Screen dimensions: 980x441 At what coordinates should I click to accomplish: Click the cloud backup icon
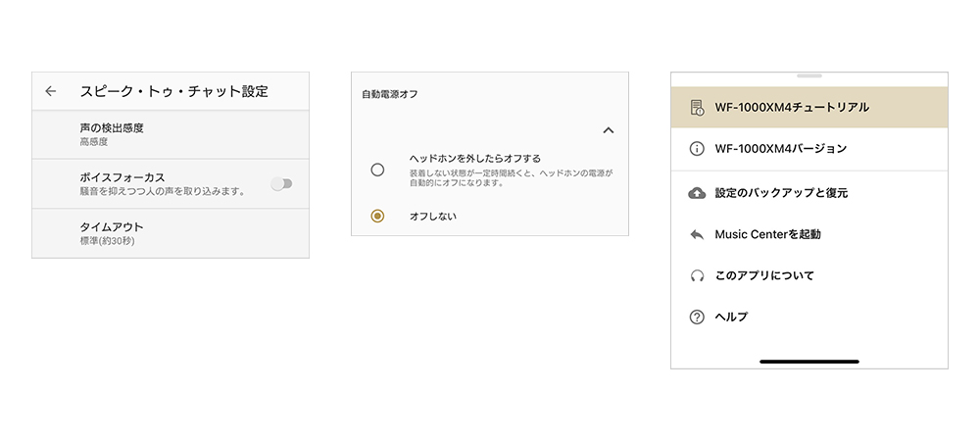point(697,193)
